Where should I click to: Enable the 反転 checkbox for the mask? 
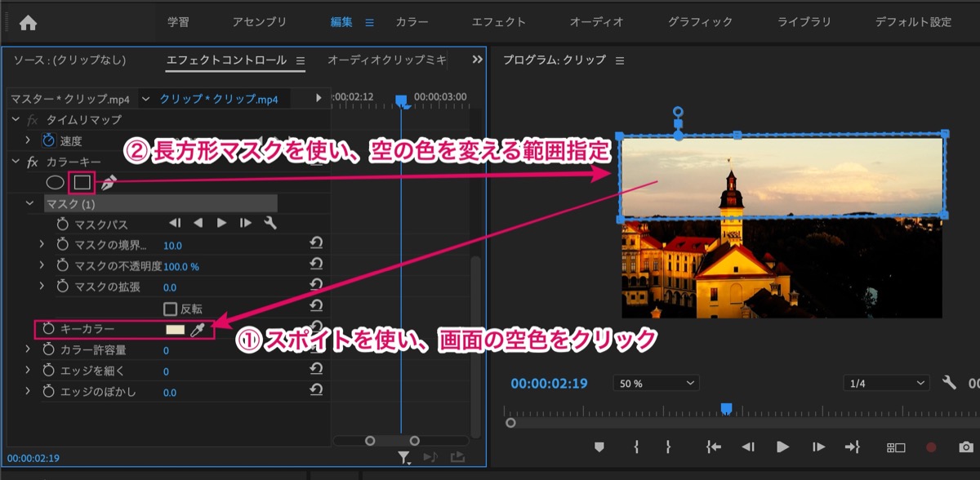click(170, 309)
